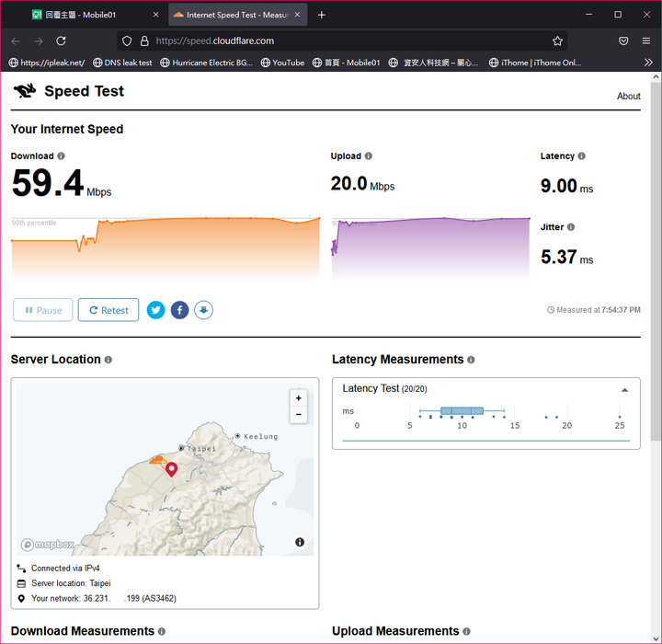Share results on Twitter
Screen dimensions: 662x644
coord(155,310)
